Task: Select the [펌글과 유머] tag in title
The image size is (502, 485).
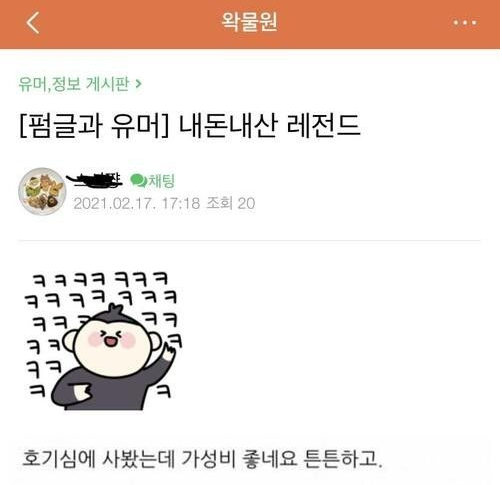Action: point(94,126)
